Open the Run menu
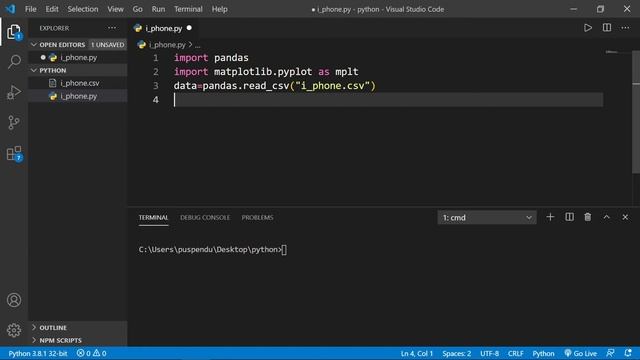Screen dimensions: 640x360 [x=158, y=9]
